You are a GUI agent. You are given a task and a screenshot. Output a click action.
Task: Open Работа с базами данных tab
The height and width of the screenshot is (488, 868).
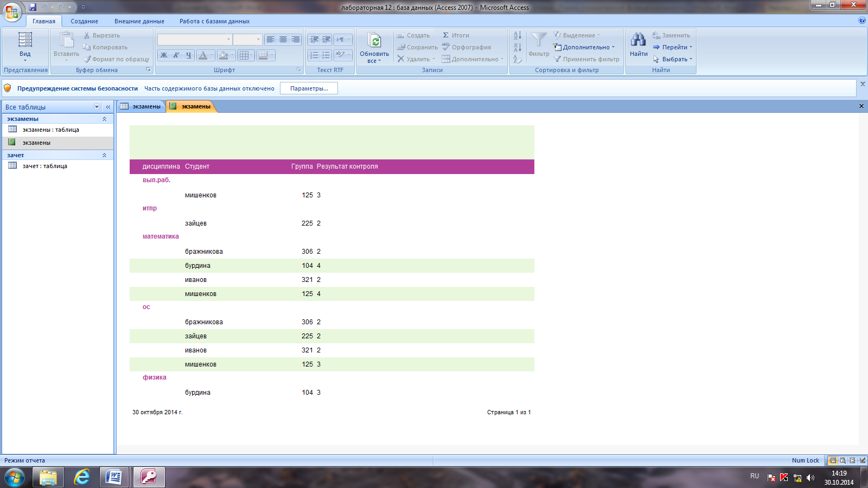215,21
